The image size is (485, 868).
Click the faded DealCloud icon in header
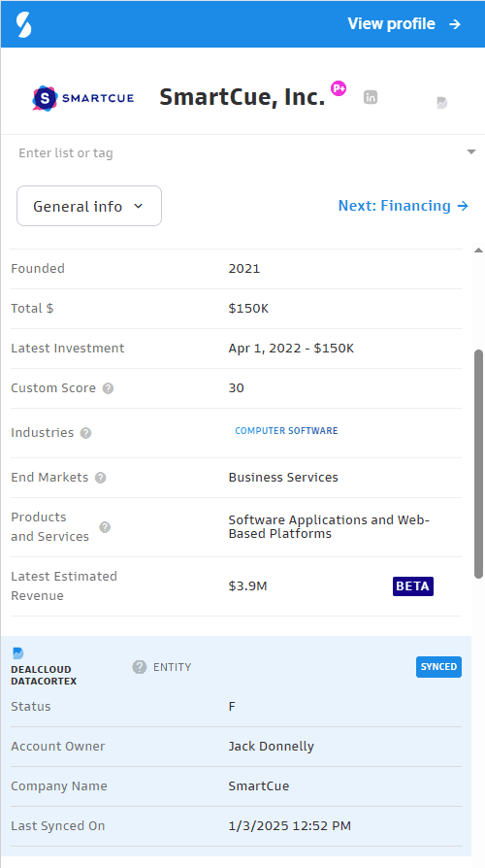point(441,102)
